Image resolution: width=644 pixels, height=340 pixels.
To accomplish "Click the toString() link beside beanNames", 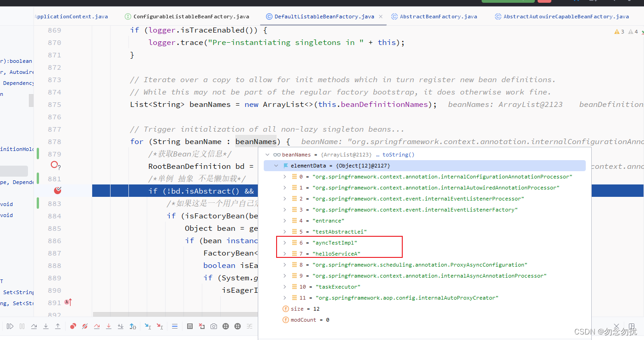I will point(398,155).
